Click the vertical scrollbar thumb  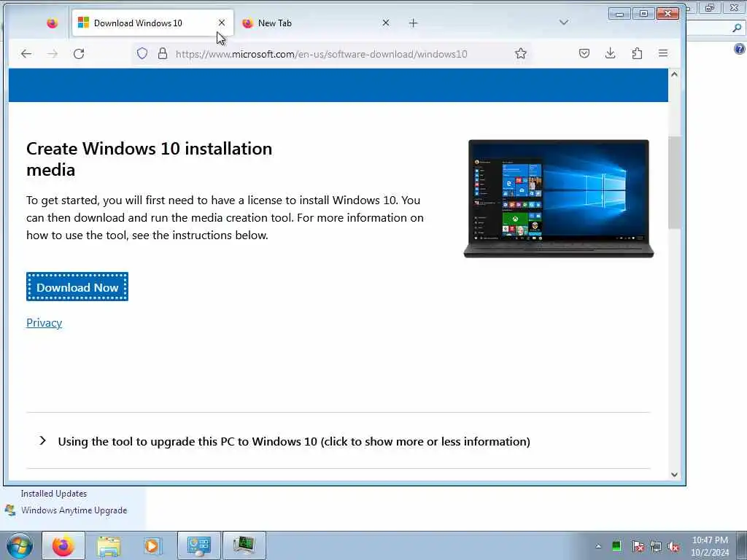[674, 182]
